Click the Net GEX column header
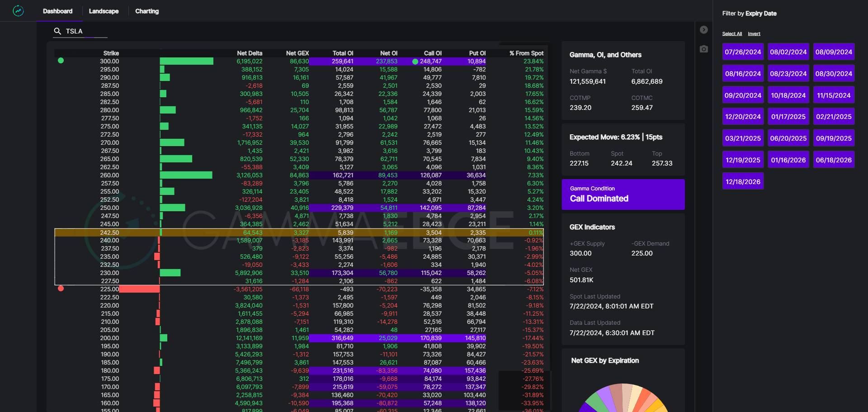This screenshot has width=868, height=412. pyautogui.click(x=297, y=53)
